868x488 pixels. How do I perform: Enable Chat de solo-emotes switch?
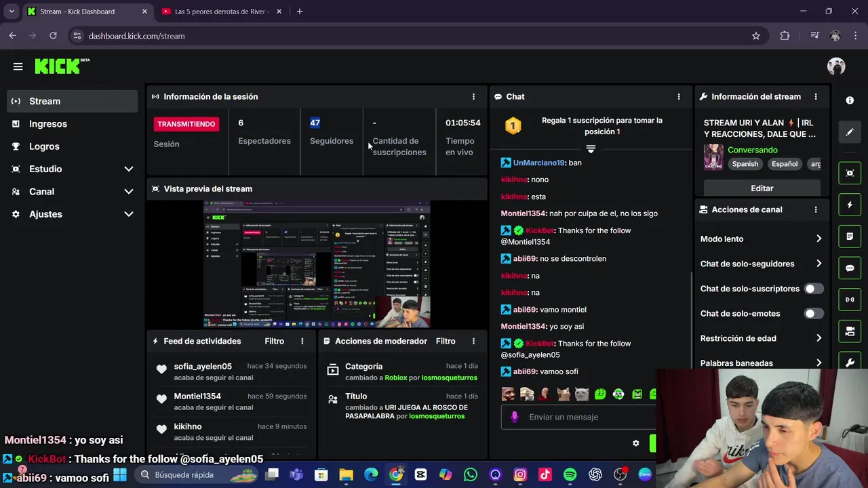813,314
